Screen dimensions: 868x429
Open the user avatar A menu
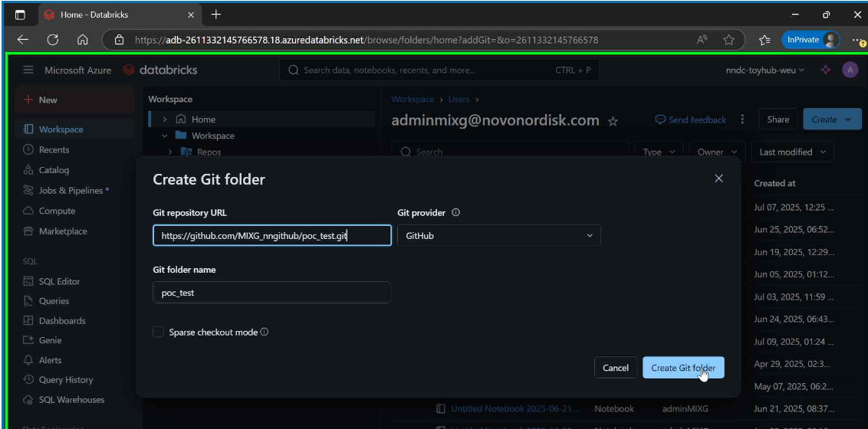coord(850,70)
